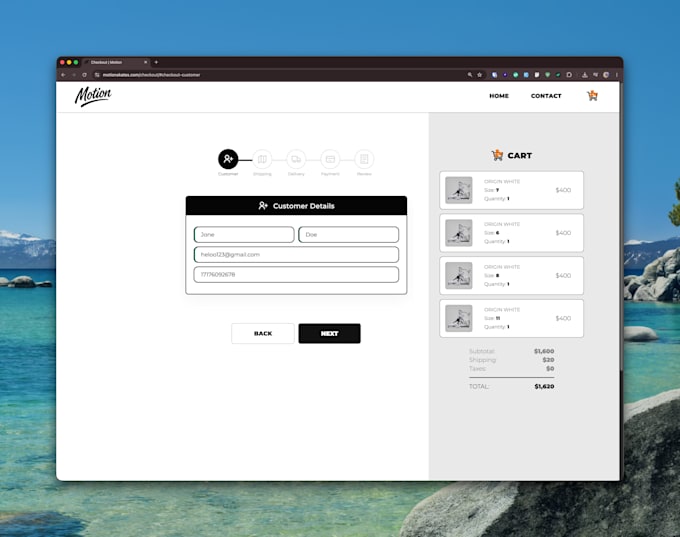
Task: Click thumbnail of Origin White size 8 item
Action: pyautogui.click(x=459, y=275)
